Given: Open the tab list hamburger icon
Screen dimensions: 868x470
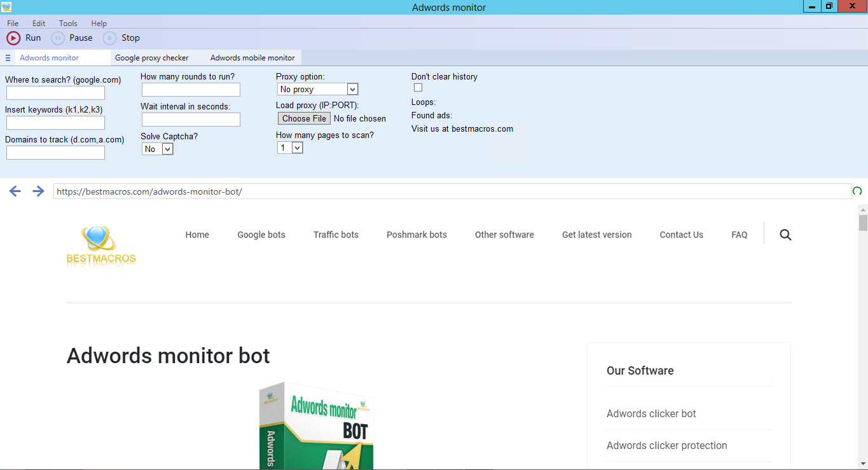Looking at the screenshot, I should tap(8, 58).
